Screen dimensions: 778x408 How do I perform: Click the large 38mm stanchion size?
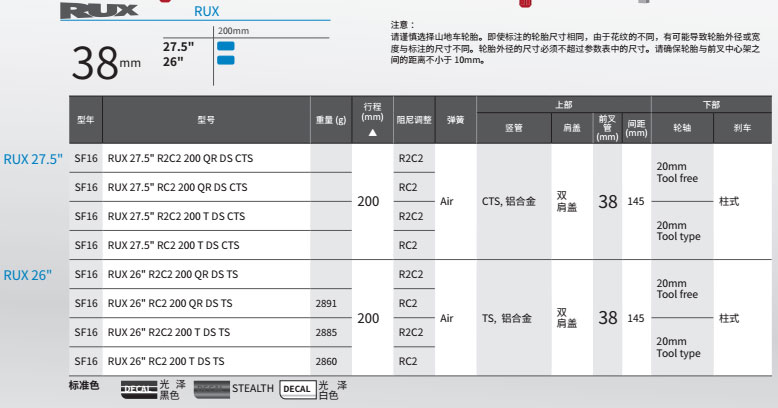coord(106,63)
